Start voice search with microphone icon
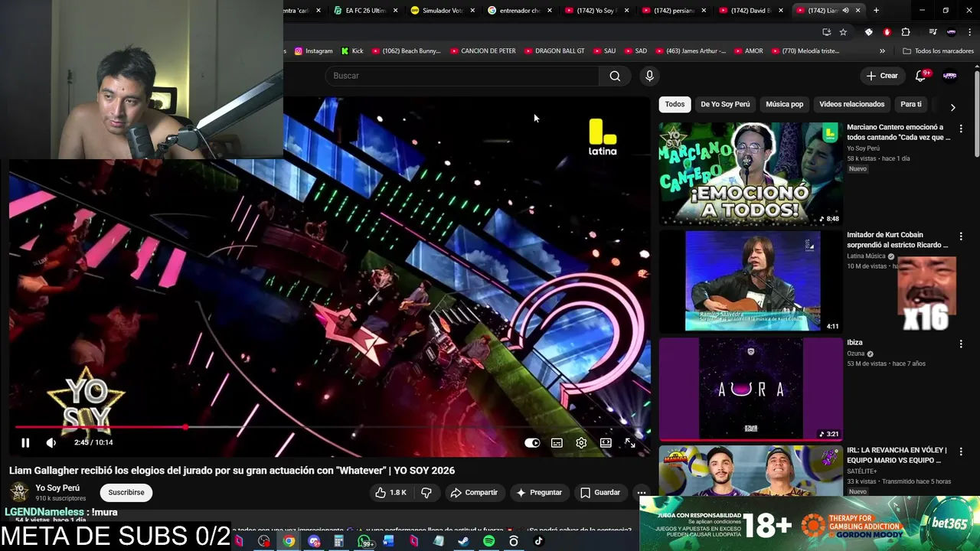 coord(649,76)
